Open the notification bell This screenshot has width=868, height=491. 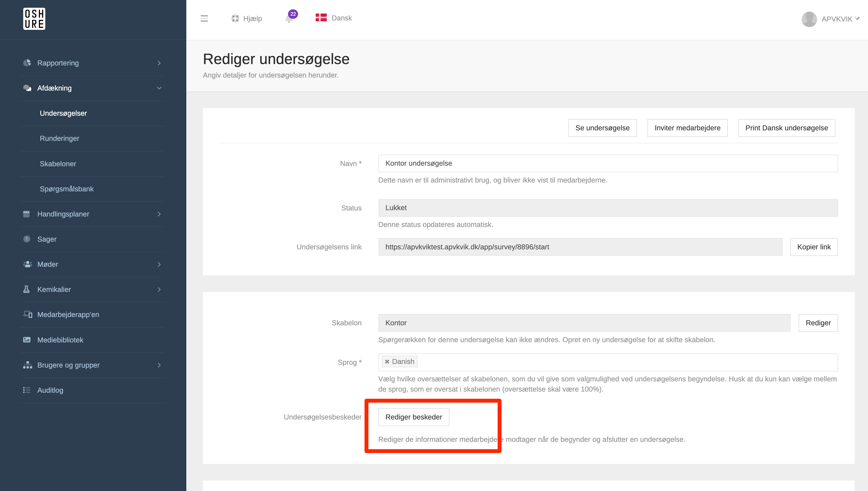289,19
